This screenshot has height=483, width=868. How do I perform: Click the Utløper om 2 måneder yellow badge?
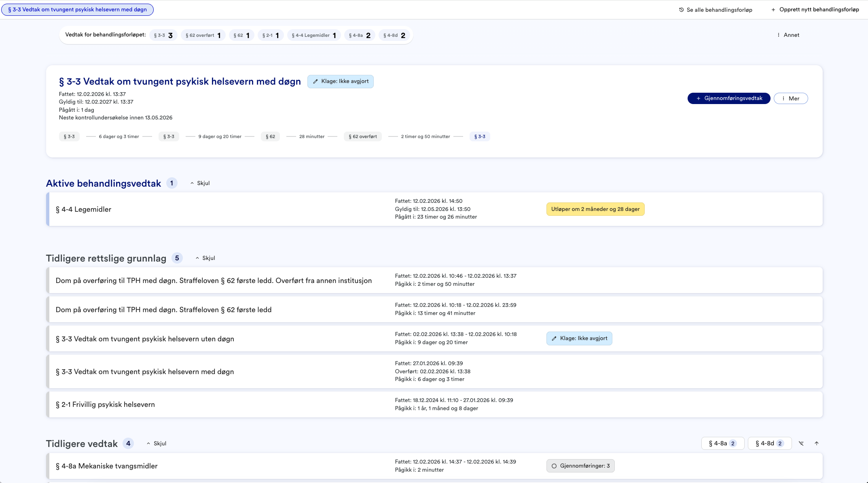tap(595, 209)
